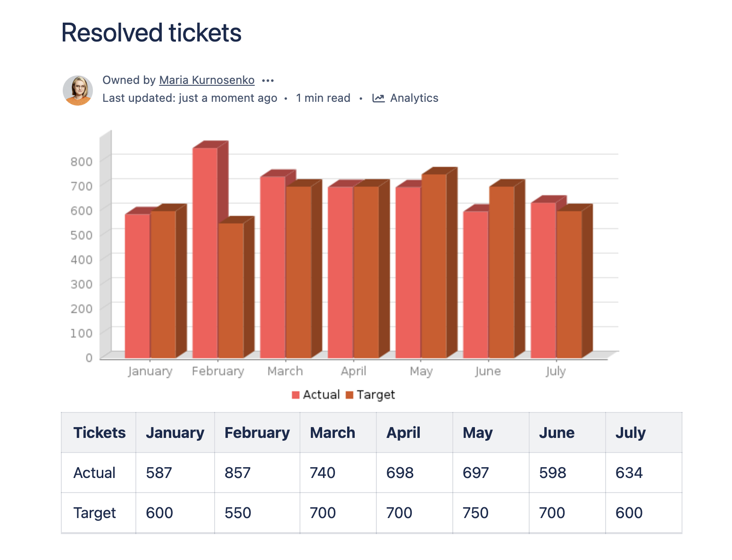Open the Analytics page view

tap(414, 98)
